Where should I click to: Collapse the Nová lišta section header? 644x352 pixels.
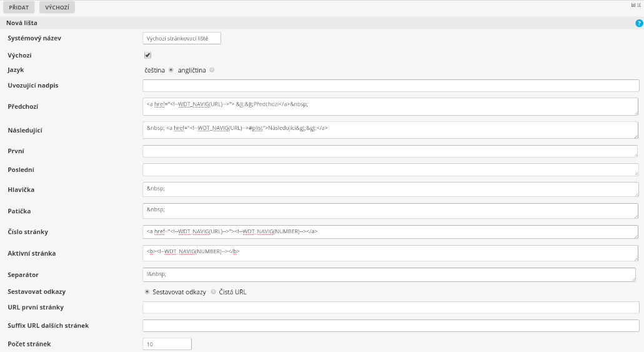tap(22, 23)
